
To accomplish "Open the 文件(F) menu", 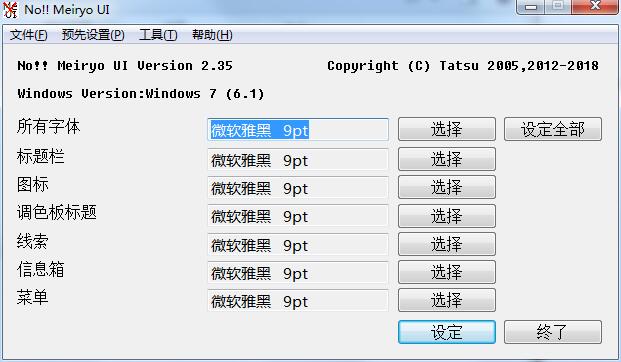I will [x=29, y=35].
